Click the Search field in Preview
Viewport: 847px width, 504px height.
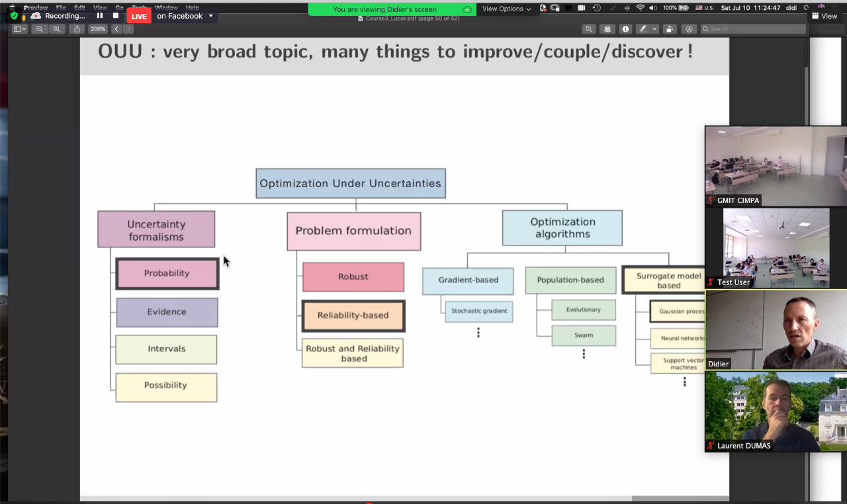[754, 29]
